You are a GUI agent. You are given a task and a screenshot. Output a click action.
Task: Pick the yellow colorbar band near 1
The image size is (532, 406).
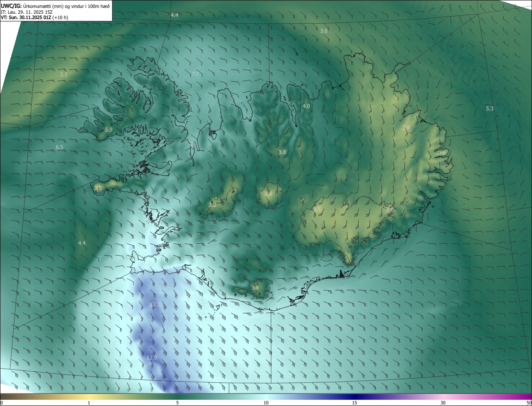point(89,396)
